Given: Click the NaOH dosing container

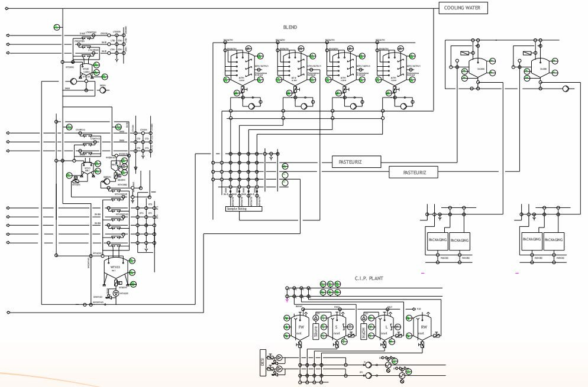Looking at the screenshot, I should [x=363, y=332].
